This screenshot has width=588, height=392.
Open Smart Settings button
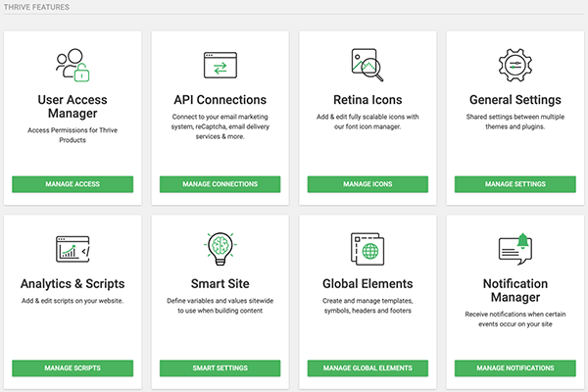tap(220, 368)
